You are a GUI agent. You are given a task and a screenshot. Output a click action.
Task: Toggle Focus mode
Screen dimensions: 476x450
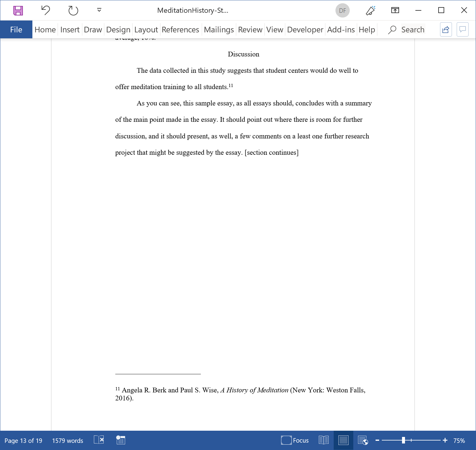click(295, 440)
